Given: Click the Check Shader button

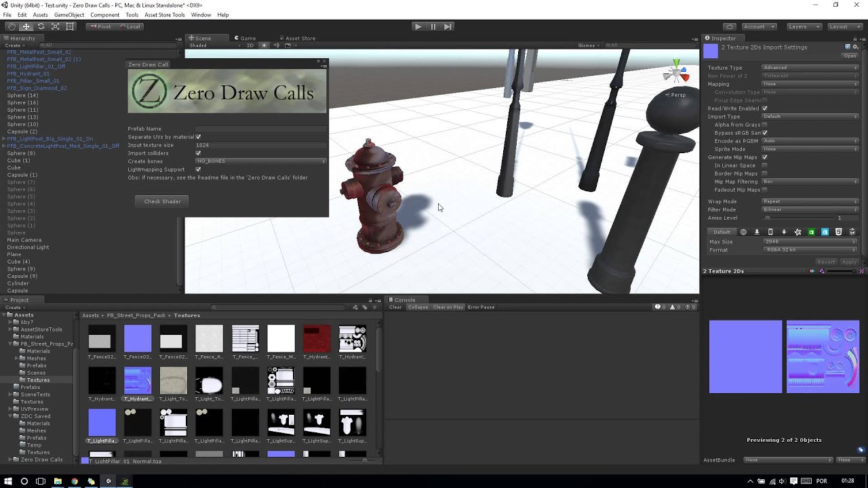Looking at the screenshot, I should [162, 201].
